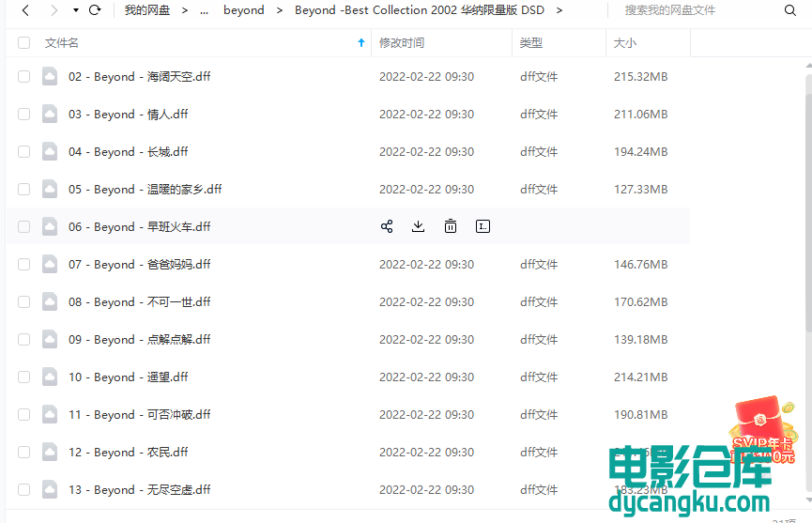Screen dimensions: 812x523
Task: Check the box for 09 - Beyond - 点解点解.dff
Action: tap(23, 339)
